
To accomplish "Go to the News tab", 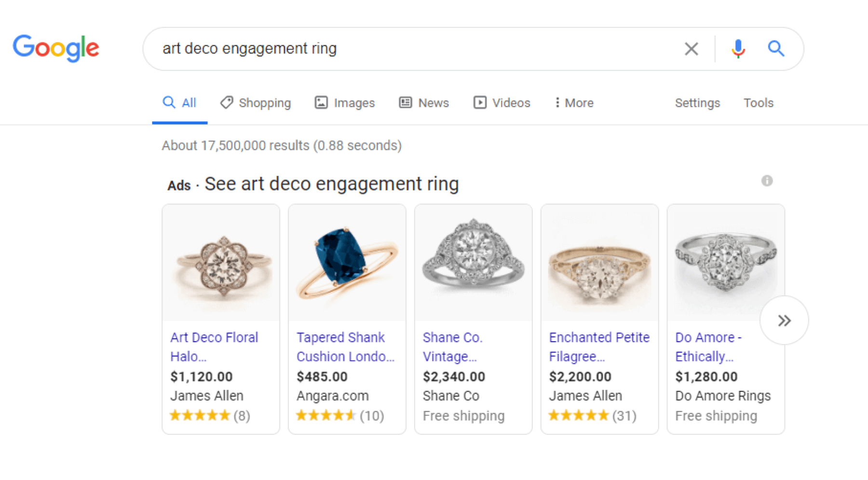I will tap(424, 103).
